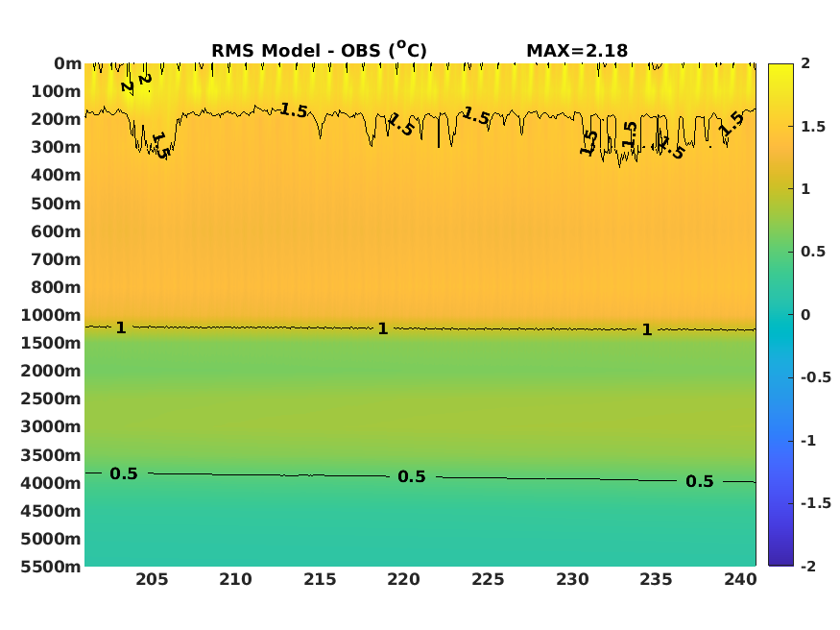
Task: Select the '1500m' depth axis label
Action: [x=51, y=343]
